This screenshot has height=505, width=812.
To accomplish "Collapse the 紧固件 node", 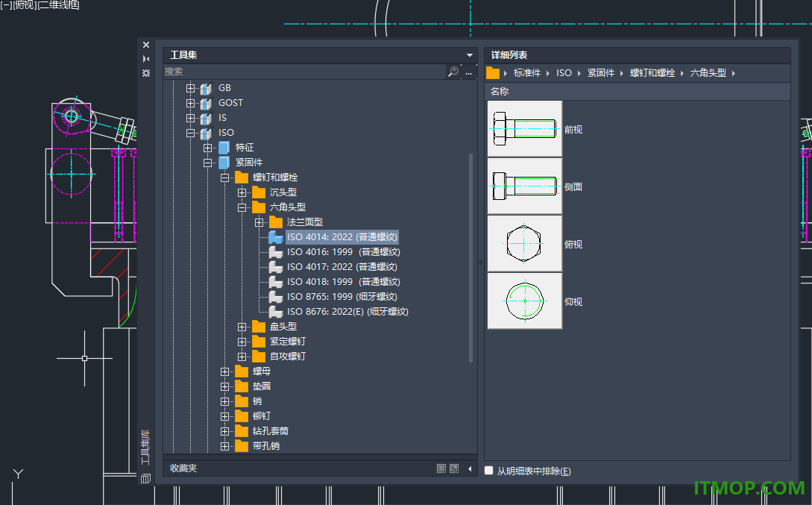I will pyautogui.click(x=208, y=163).
